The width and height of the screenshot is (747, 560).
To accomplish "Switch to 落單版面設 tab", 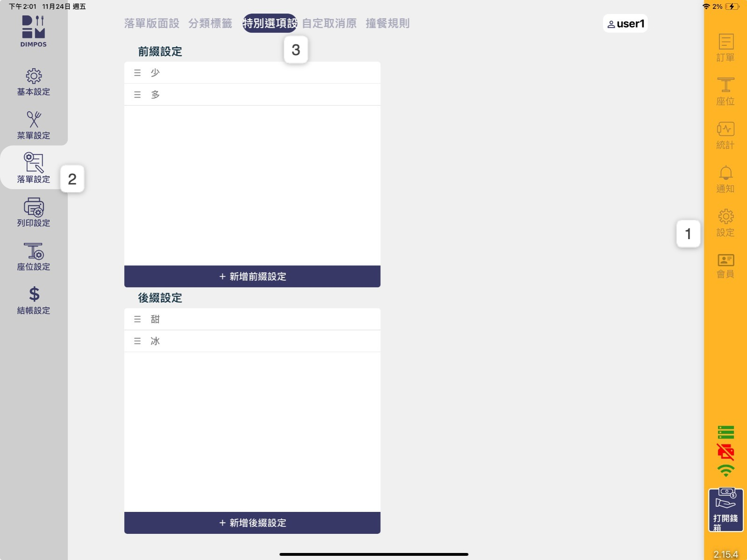I will 151,23.
